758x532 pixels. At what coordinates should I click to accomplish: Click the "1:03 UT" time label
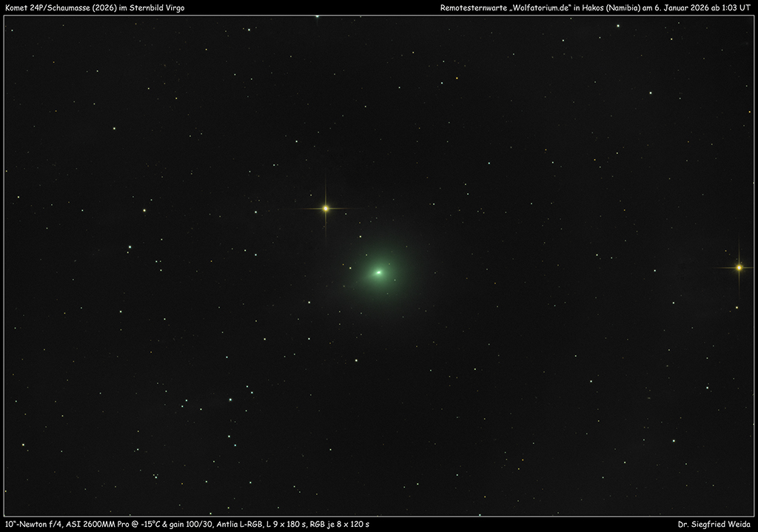point(736,7)
